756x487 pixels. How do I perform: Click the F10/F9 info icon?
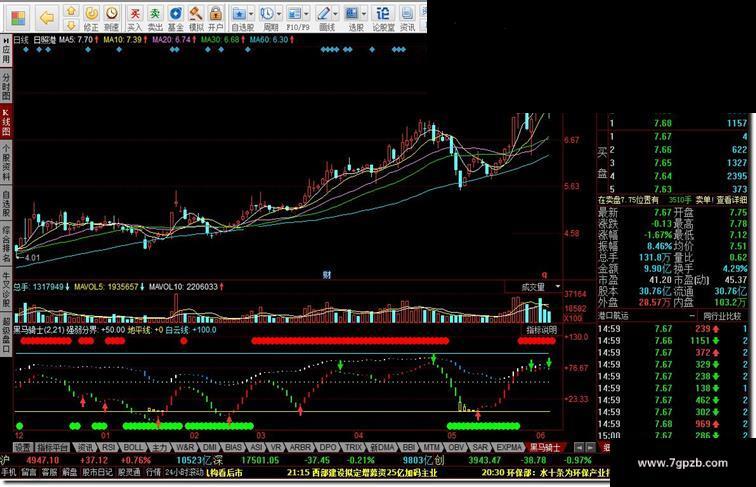click(x=294, y=14)
